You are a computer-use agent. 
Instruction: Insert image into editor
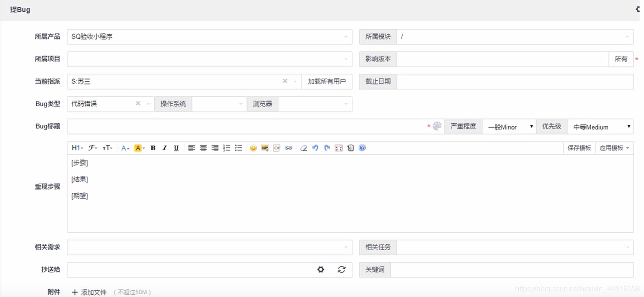[265, 148]
